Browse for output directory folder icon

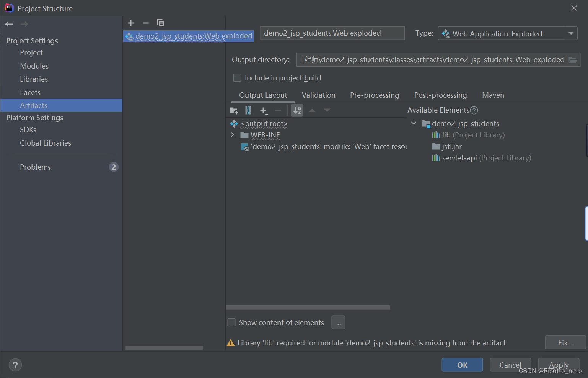[x=573, y=60]
